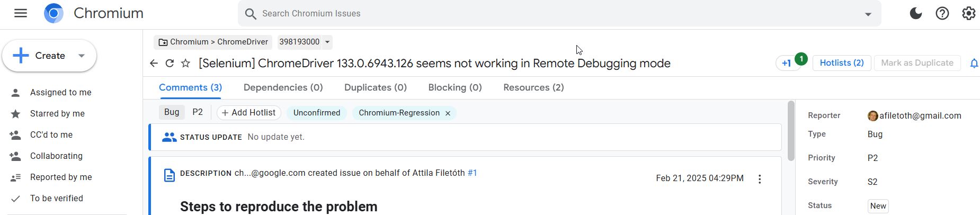Viewport: 980px width, 215px height.
Task: Click the Hotlists (2) button
Action: tap(842, 63)
